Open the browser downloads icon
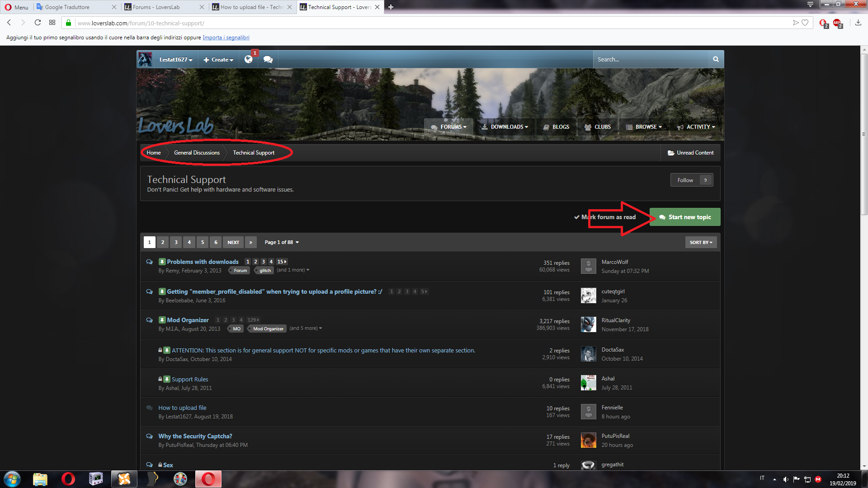Screen dimensions: 868x488 pyautogui.click(x=858, y=23)
